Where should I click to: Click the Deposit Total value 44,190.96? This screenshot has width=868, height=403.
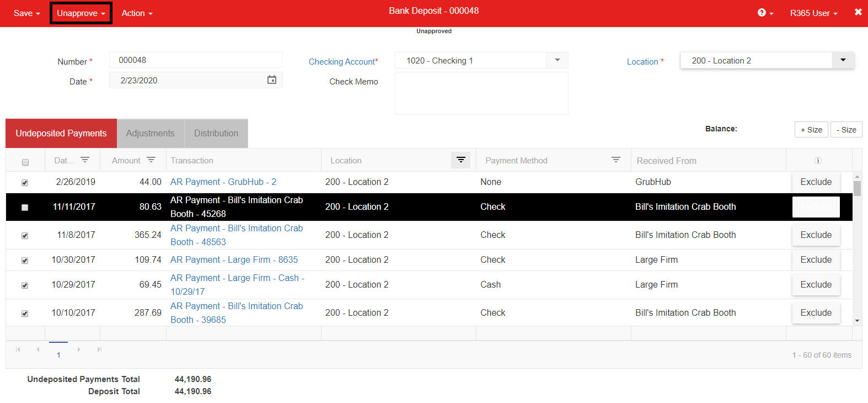point(193,391)
